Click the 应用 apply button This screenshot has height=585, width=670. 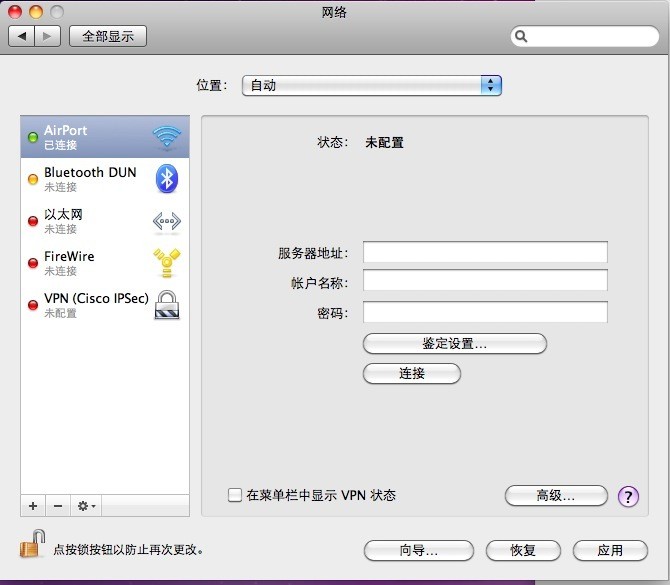coord(610,550)
